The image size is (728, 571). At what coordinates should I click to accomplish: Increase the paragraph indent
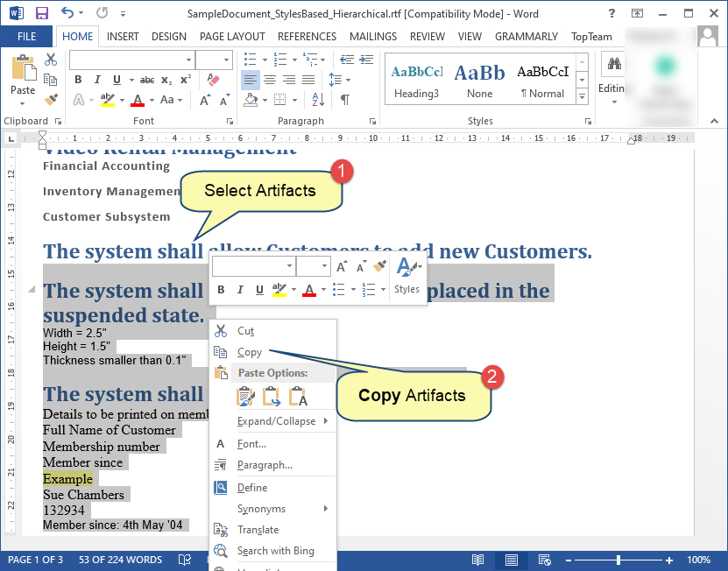[366, 60]
